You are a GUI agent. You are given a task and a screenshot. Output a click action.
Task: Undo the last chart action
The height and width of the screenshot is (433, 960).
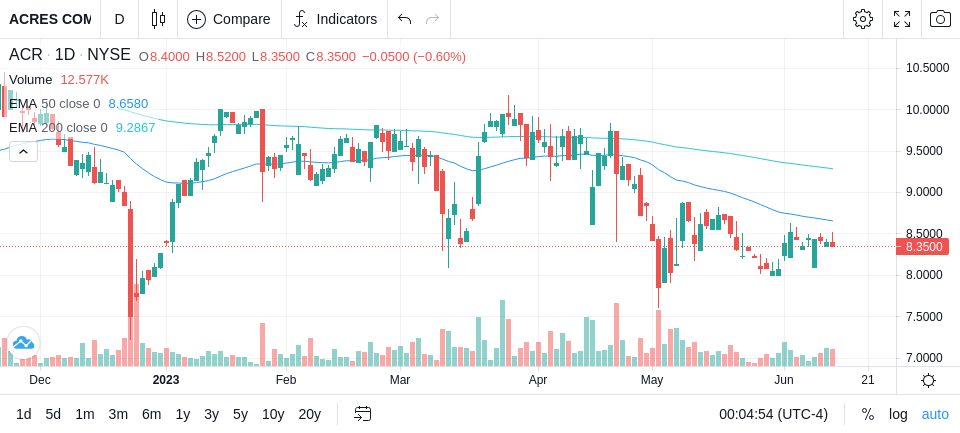[404, 19]
